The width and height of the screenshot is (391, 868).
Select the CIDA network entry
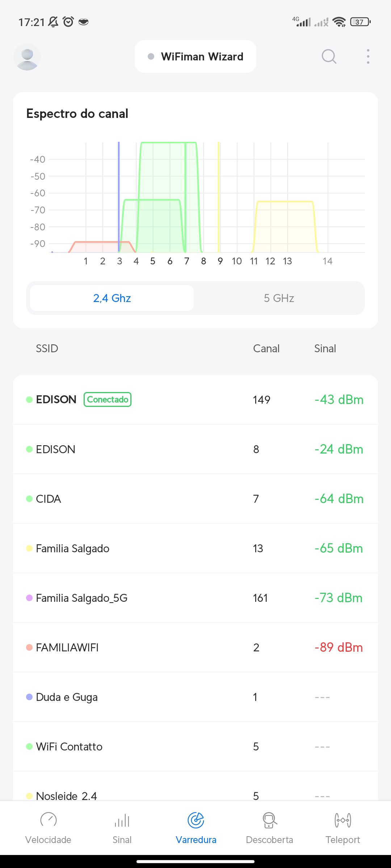(x=195, y=499)
